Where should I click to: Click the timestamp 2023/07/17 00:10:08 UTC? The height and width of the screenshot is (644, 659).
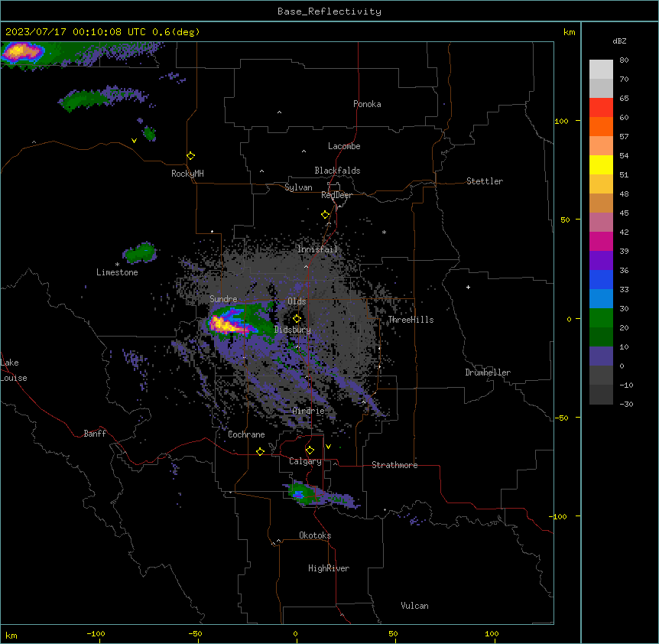point(75,32)
